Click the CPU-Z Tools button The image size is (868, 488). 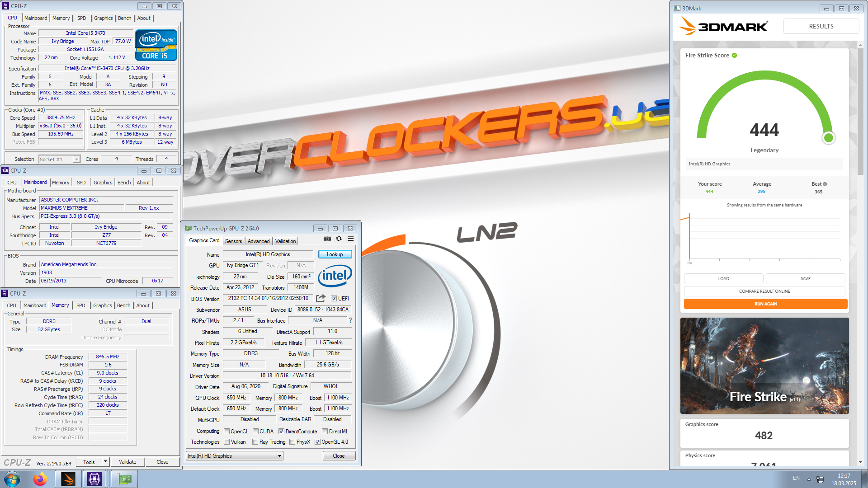[x=89, y=462]
